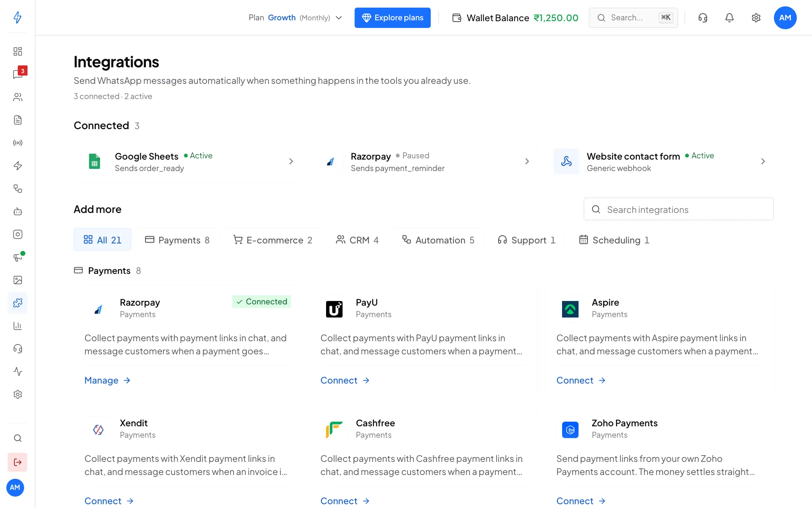
Task: Open the templates document icon in sidebar
Action: pyautogui.click(x=17, y=120)
